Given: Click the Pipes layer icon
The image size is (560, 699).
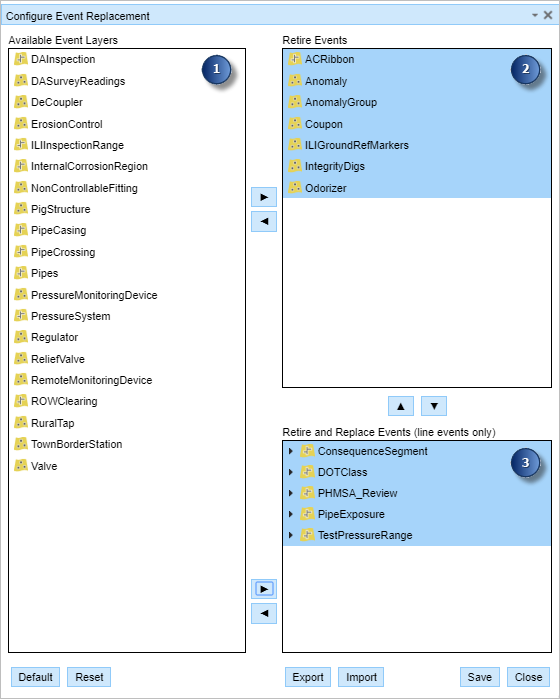Looking at the screenshot, I should pos(21,272).
